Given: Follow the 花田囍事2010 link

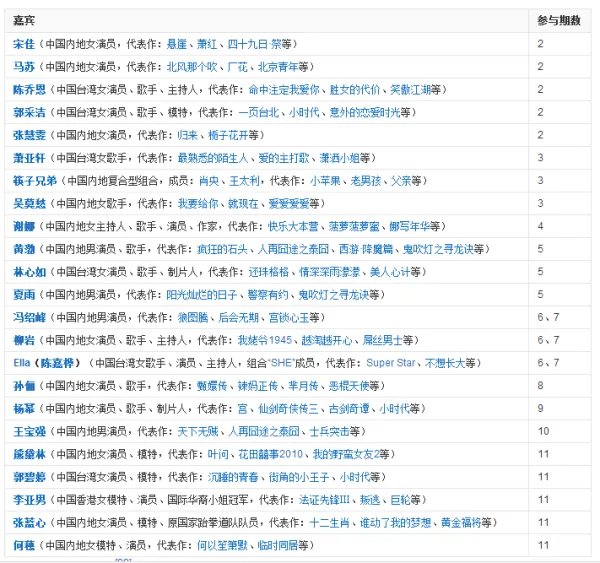Looking at the screenshot, I should coord(271,454).
